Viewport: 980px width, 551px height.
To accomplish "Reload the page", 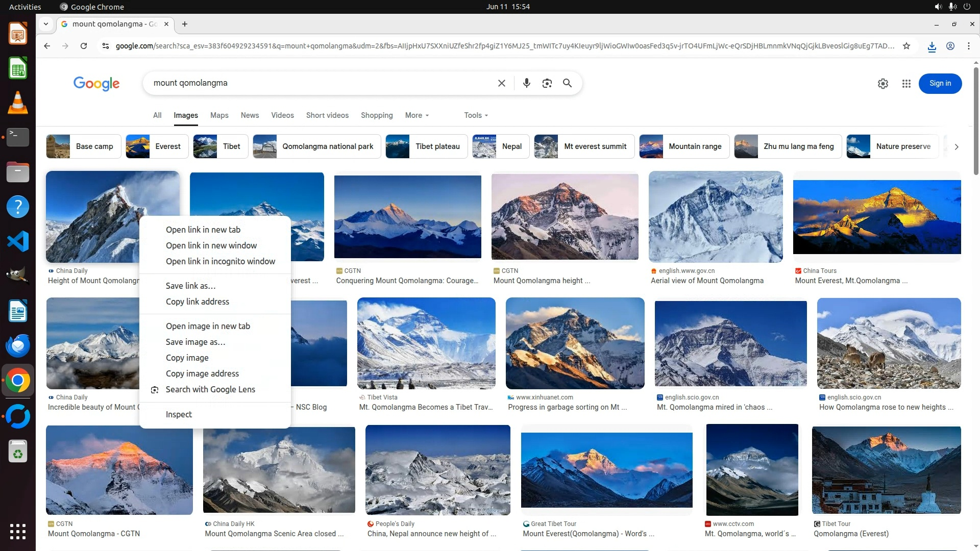I will coord(84,46).
